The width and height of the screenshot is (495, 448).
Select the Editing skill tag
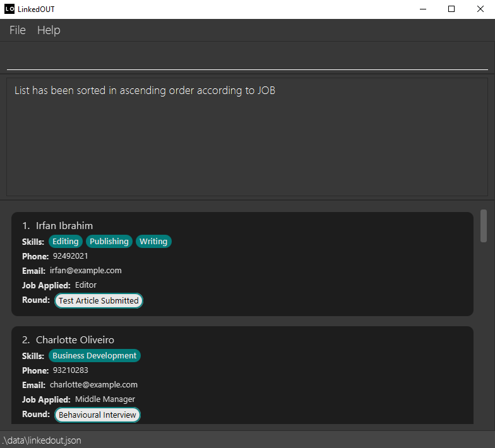click(x=66, y=242)
